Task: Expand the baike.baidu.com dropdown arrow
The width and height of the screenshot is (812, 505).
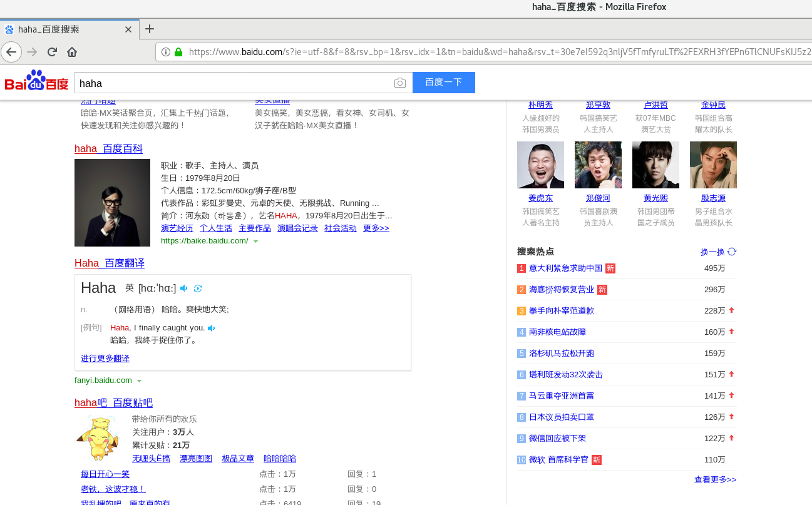Action: click(256, 240)
